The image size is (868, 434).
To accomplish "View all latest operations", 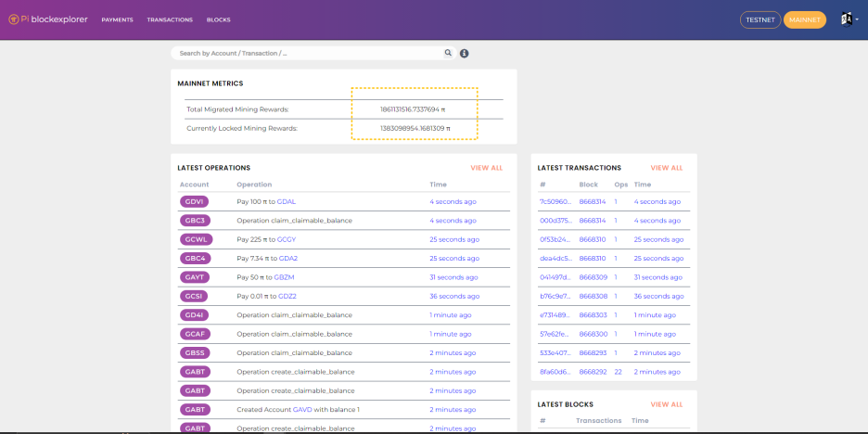I will point(487,168).
